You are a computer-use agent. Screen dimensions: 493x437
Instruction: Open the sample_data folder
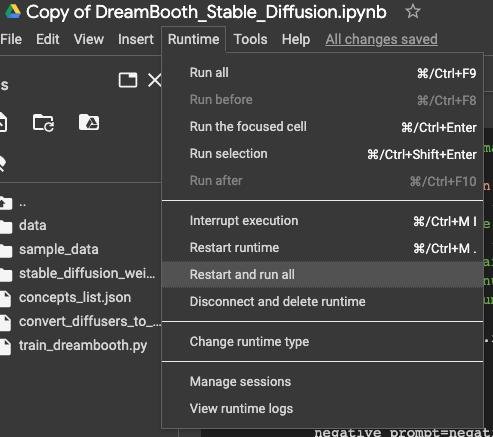tap(59, 250)
